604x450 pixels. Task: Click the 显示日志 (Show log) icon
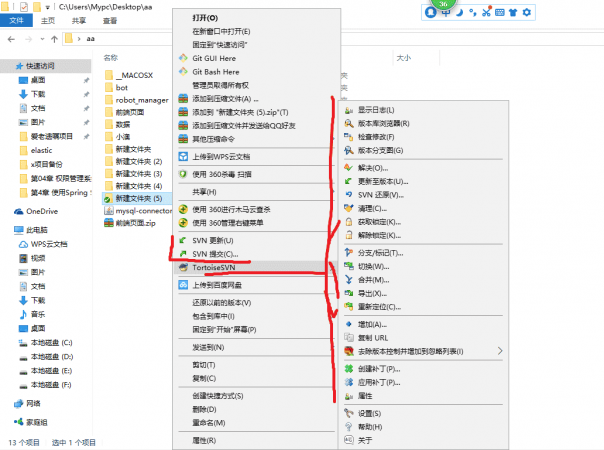point(349,110)
